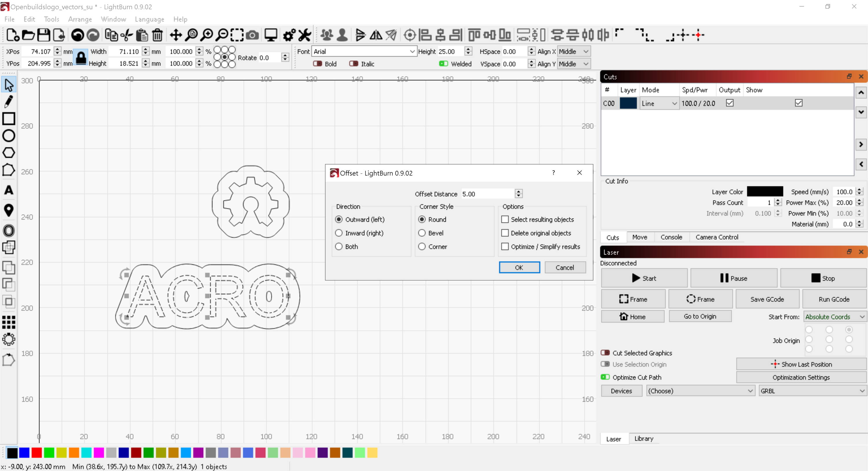Toggle the Cut Selected Graphics switch
The image size is (868, 471).
tap(605, 353)
